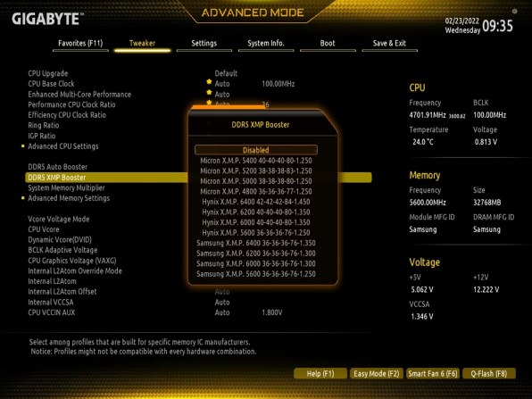Expand Advanced Memory Settings submenu
This screenshot has height=399, width=532.
click(69, 198)
